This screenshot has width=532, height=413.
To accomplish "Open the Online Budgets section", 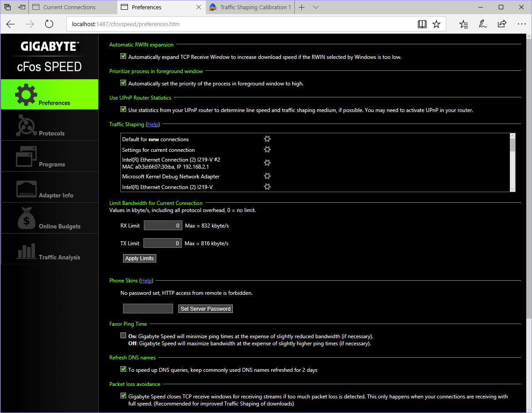I will click(50, 218).
